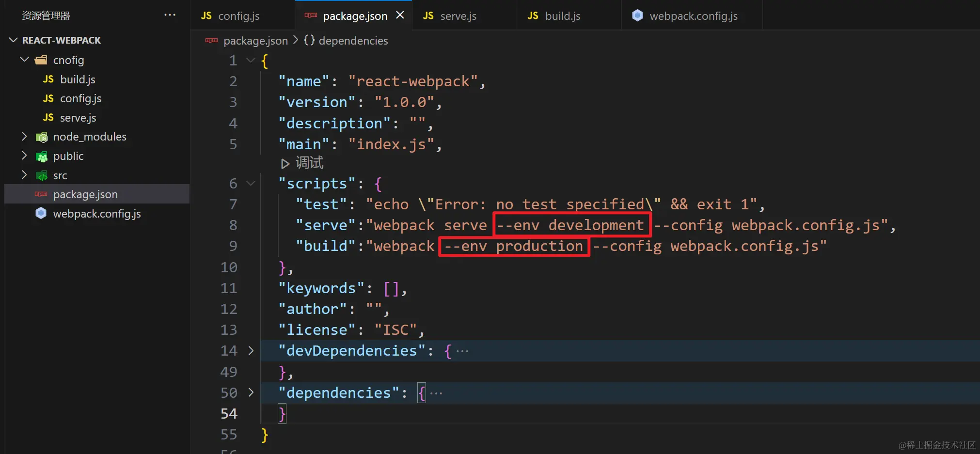Click the "name" key on line 2
This screenshot has width=980, height=454.
304,81
